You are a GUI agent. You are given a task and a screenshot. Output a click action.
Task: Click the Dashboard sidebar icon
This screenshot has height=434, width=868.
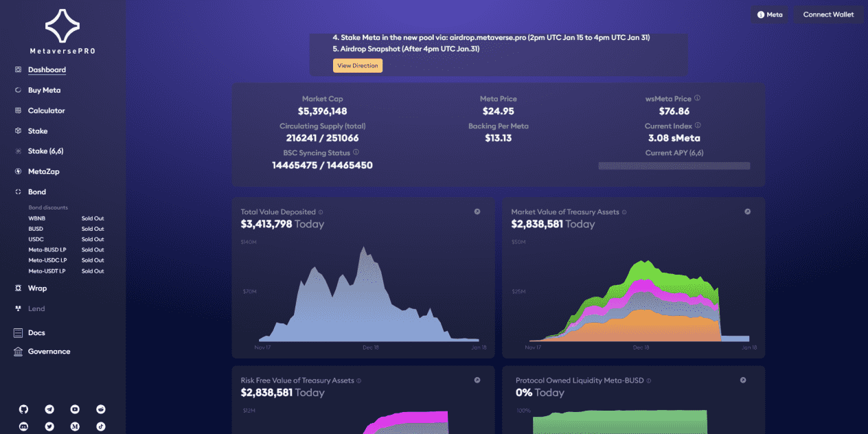click(x=19, y=70)
